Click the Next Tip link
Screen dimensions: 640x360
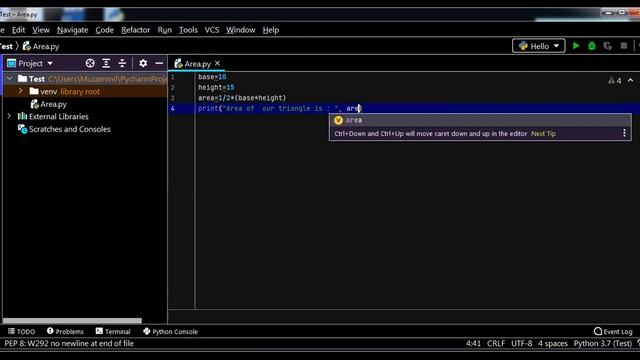(x=543, y=133)
